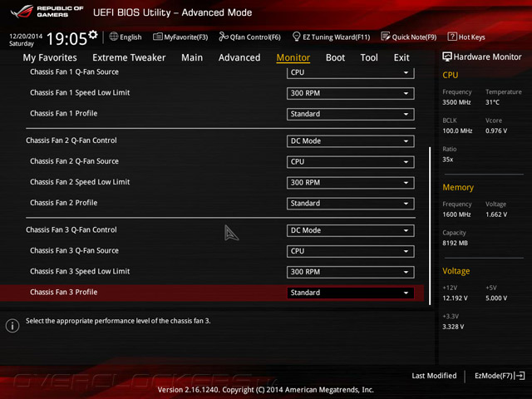The height and width of the screenshot is (399, 532).
Task: Select the Chassis Fan 2 Q-Fan Control label
Action: tap(71, 140)
